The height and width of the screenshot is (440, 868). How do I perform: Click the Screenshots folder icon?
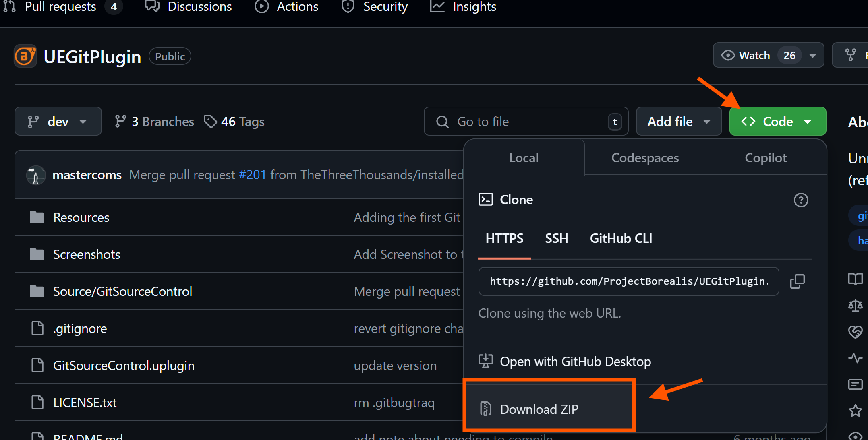click(x=37, y=254)
